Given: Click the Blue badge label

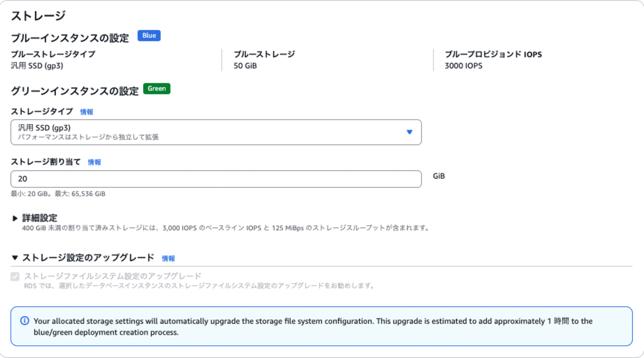Looking at the screenshot, I should 149,35.
